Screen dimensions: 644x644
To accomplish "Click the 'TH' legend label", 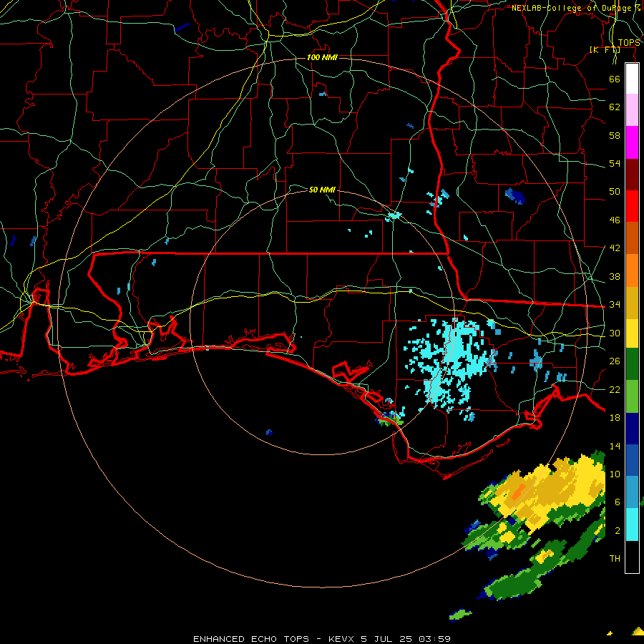I will 615,558.
